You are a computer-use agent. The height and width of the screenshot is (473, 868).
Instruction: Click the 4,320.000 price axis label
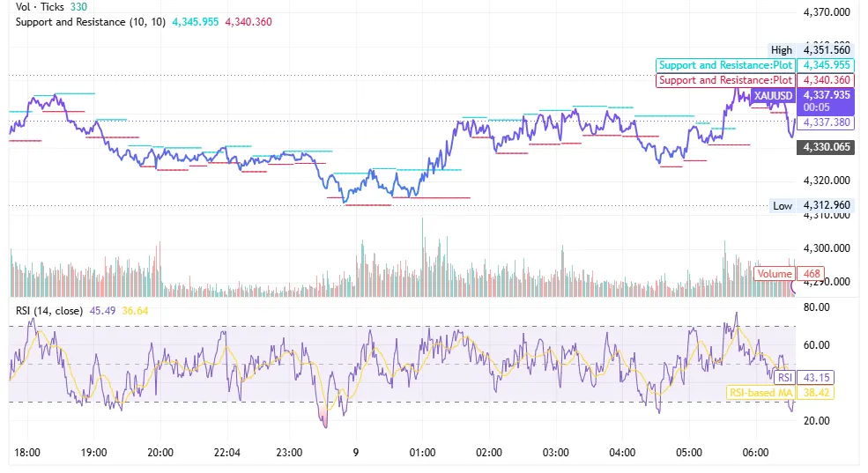pos(827,181)
